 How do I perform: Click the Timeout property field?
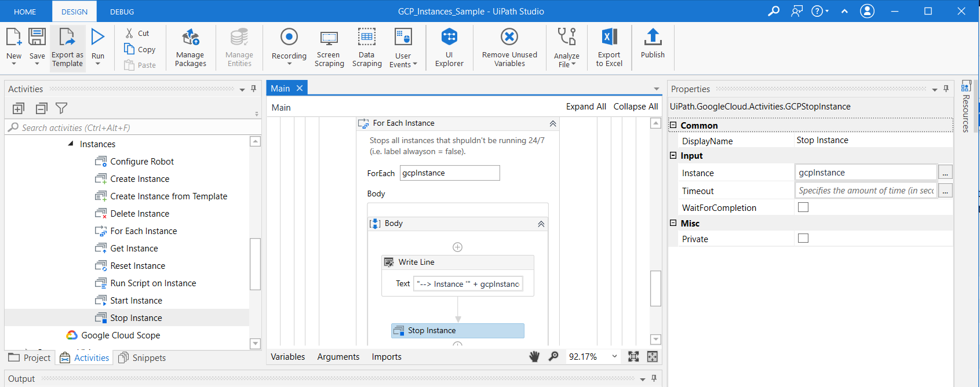pyautogui.click(x=866, y=191)
